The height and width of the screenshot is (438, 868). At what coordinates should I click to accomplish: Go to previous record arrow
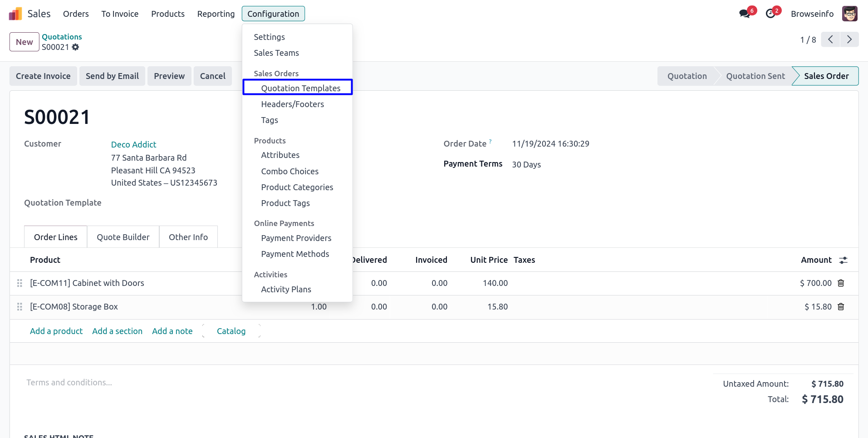tap(830, 40)
